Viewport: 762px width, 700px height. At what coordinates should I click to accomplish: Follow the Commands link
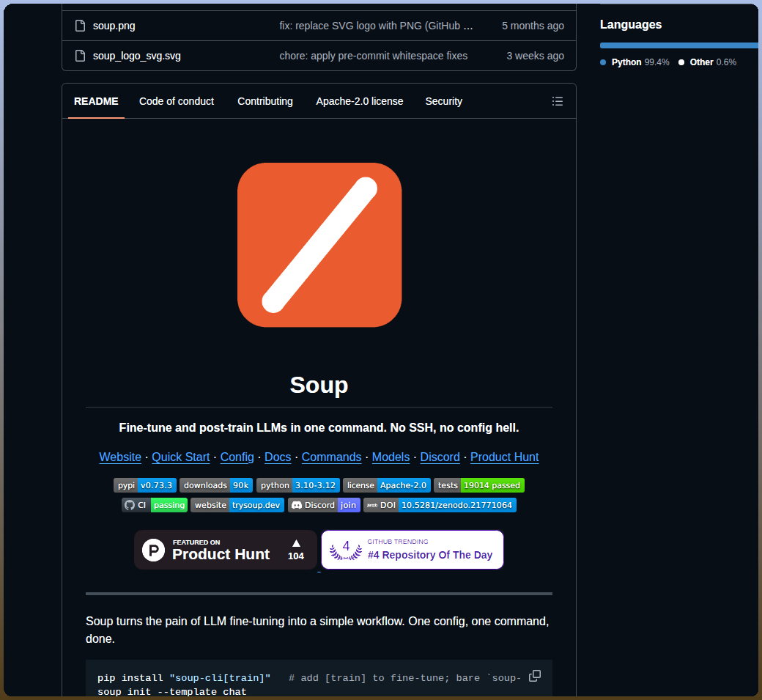[331, 457]
